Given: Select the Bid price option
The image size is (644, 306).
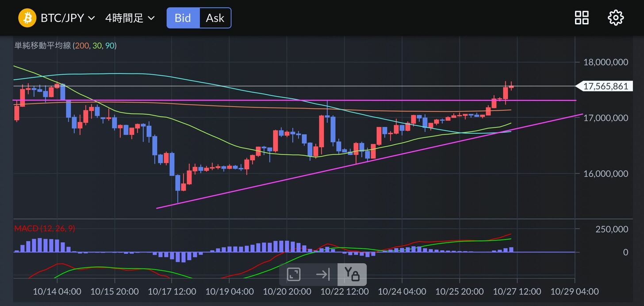Looking at the screenshot, I should tap(183, 18).
